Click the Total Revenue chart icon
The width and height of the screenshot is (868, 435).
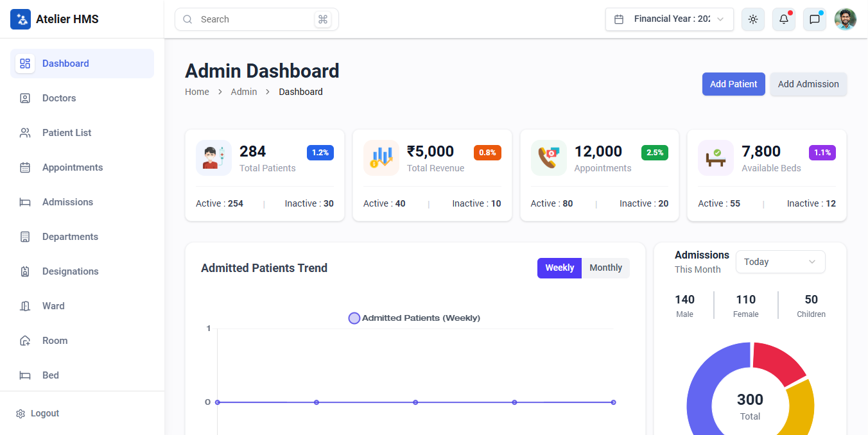tap(381, 158)
